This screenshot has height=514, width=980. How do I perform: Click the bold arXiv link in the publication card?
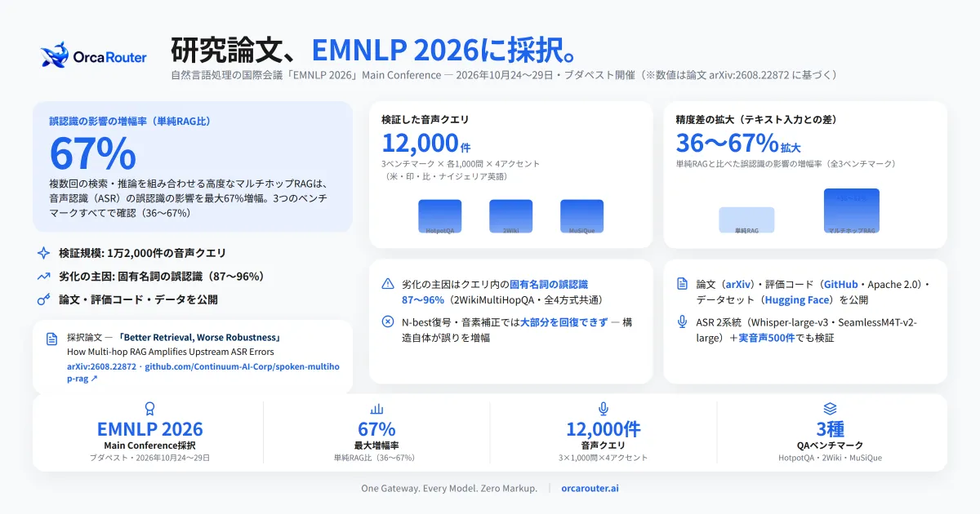[x=740, y=284]
